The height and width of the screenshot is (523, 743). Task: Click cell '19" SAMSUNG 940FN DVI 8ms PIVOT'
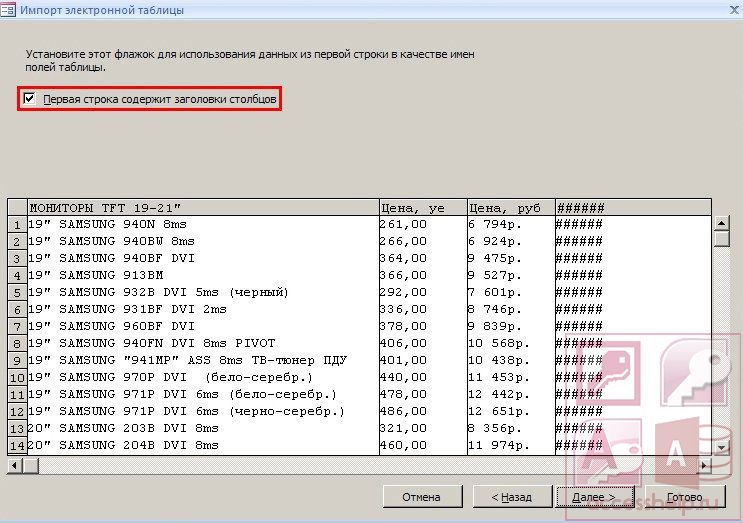[x=203, y=343]
